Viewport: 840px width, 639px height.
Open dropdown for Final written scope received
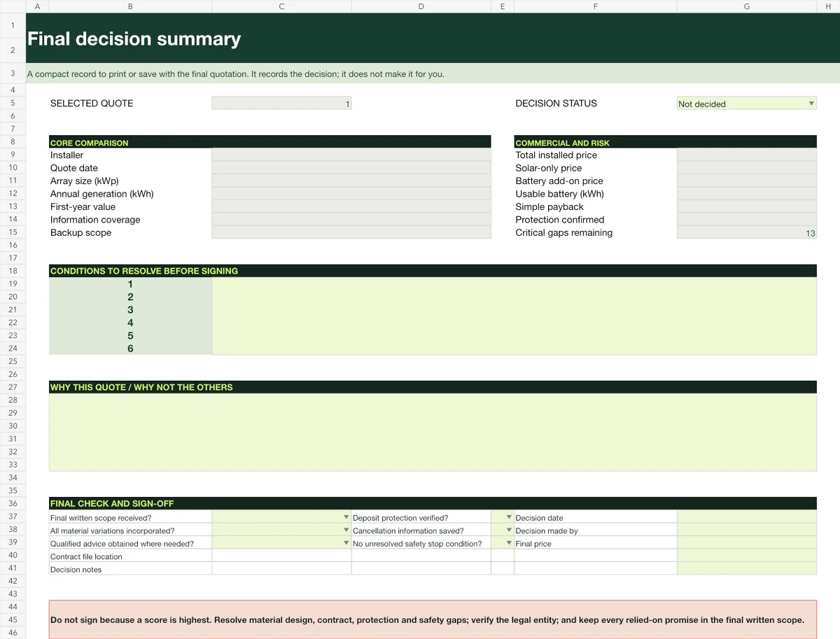tap(346, 517)
